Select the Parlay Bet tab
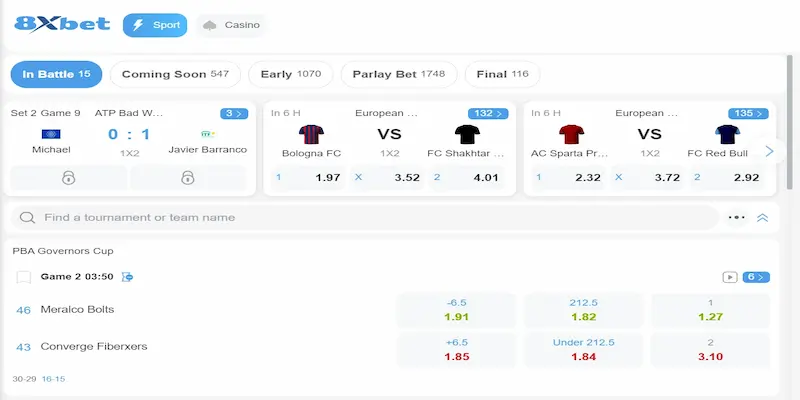 (398, 74)
